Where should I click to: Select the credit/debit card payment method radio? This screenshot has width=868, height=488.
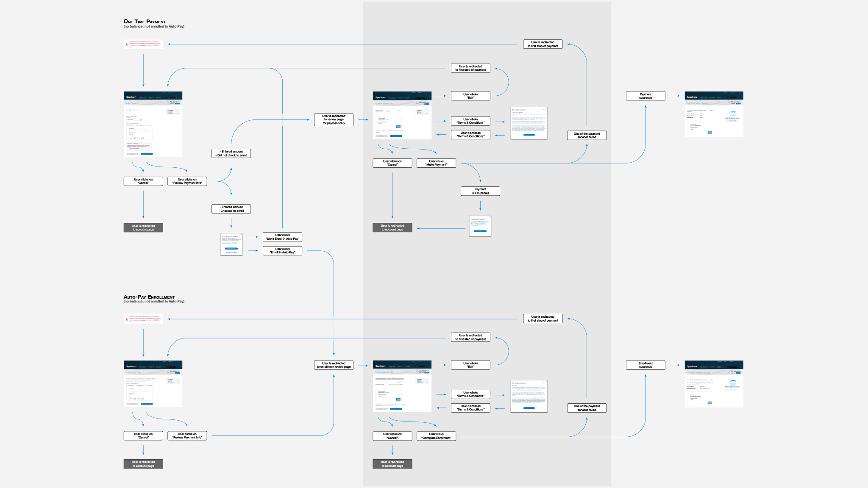coord(127,125)
